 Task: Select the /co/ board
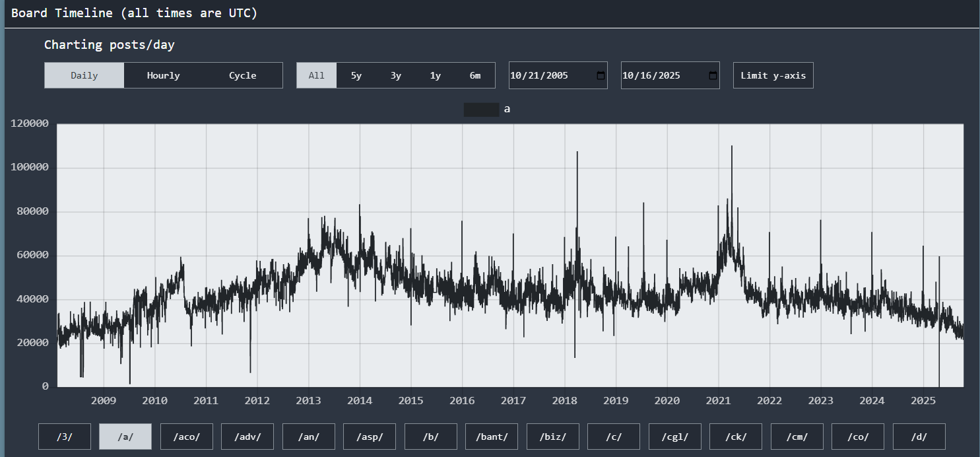coord(858,437)
